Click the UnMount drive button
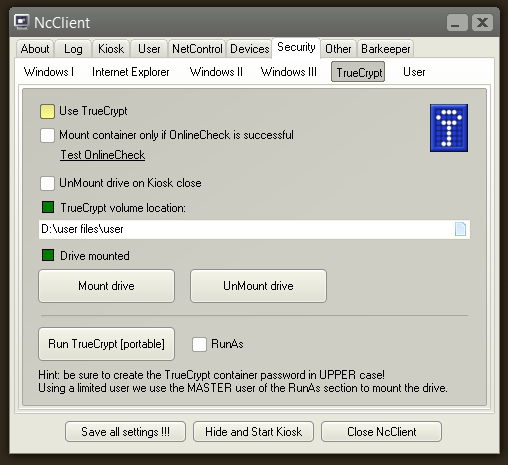 (x=258, y=286)
